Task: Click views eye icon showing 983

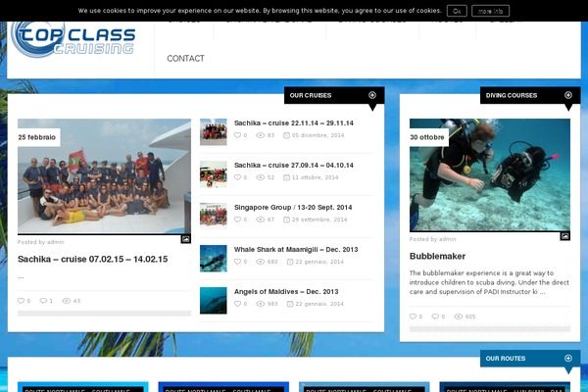Action: pos(261,304)
